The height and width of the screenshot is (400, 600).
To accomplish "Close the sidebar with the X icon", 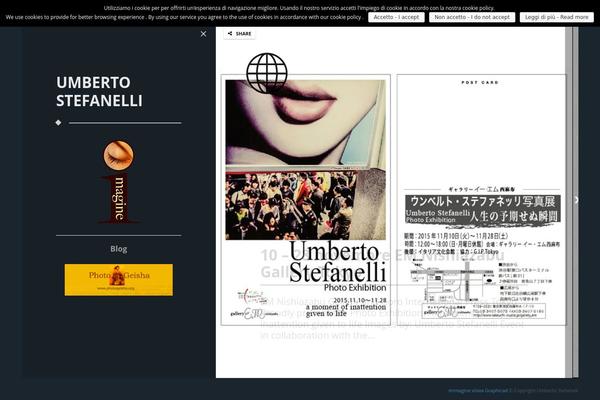I will coord(203,34).
